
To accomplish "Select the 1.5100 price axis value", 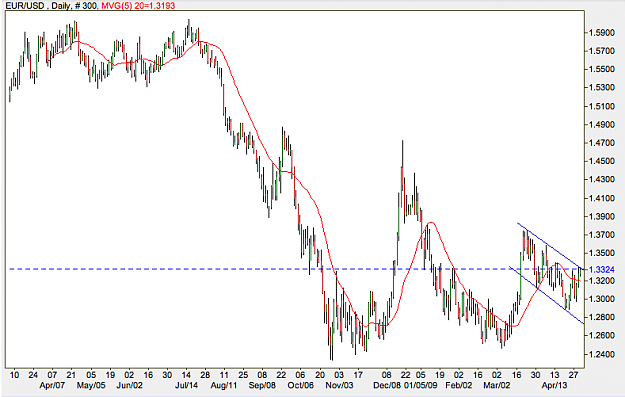I will click(x=602, y=106).
